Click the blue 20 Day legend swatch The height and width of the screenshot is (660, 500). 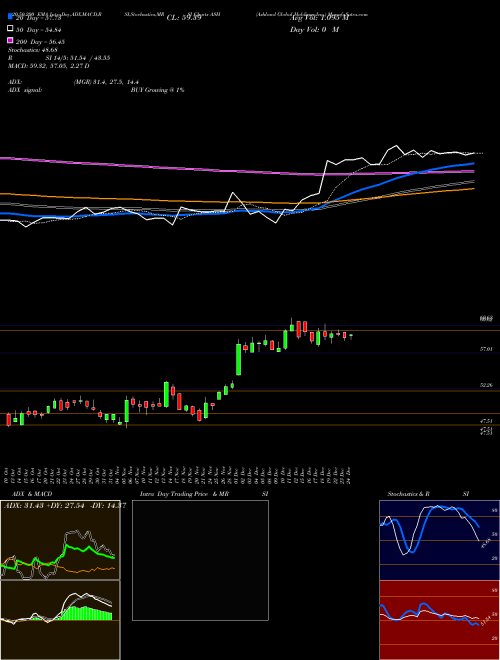(10, 16)
